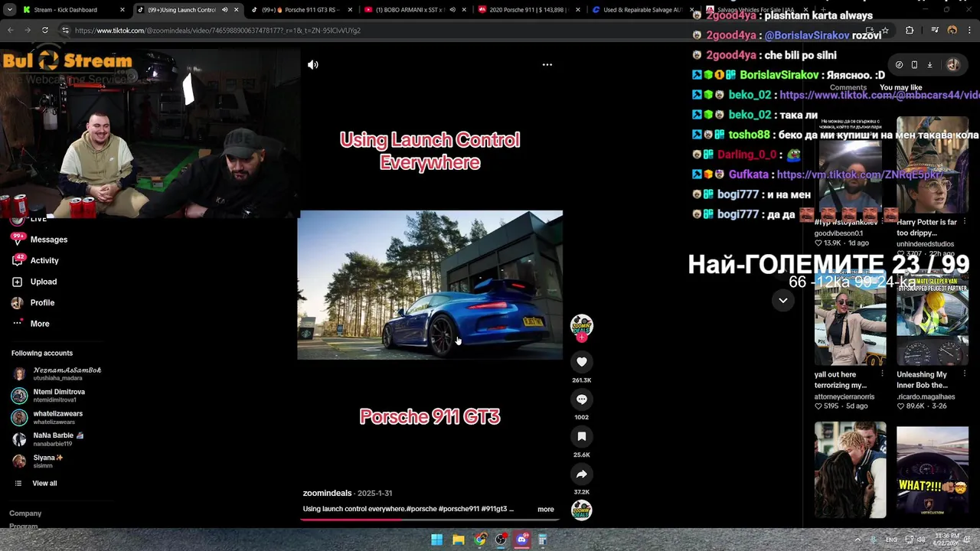Click the Upload plus-square icon
Image resolution: width=980 pixels, height=551 pixels.
tap(17, 282)
